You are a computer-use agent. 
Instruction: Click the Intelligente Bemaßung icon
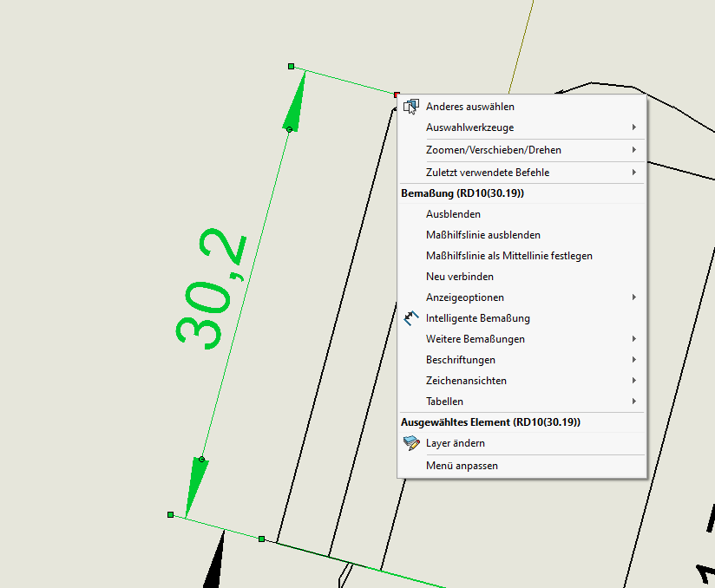point(410,318)
